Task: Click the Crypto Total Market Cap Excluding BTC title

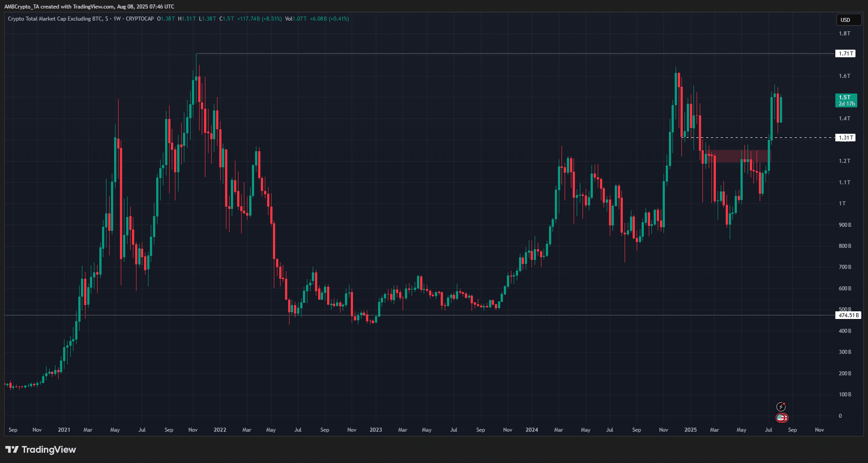Action: tap(55, 19)
